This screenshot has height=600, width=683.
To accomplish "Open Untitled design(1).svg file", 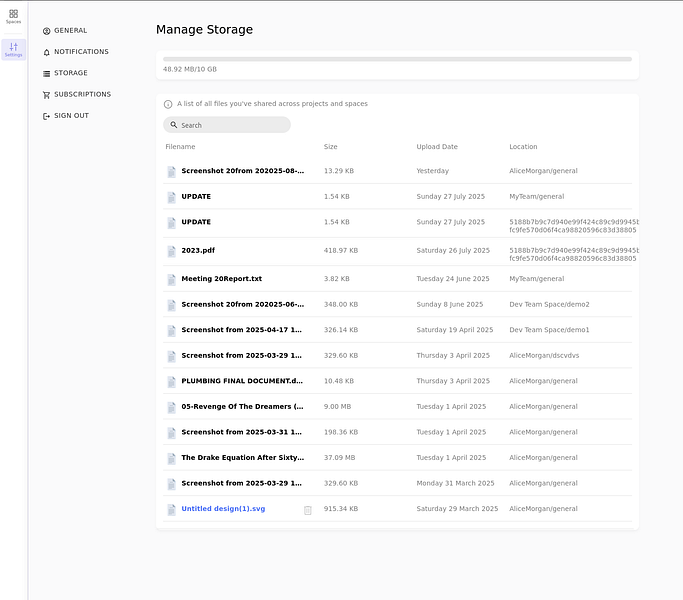I will coord(223,509).
